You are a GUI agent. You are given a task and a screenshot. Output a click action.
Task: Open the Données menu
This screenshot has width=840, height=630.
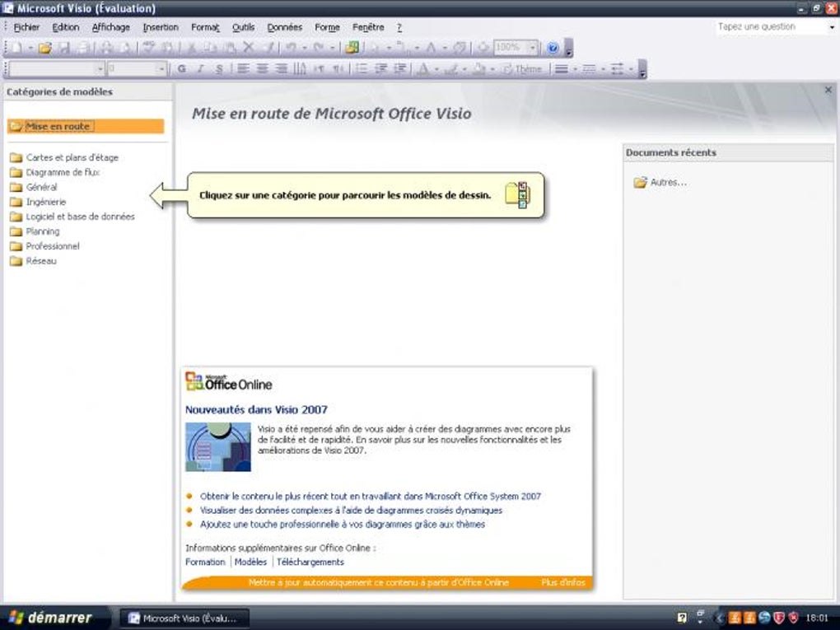point(284,27)
